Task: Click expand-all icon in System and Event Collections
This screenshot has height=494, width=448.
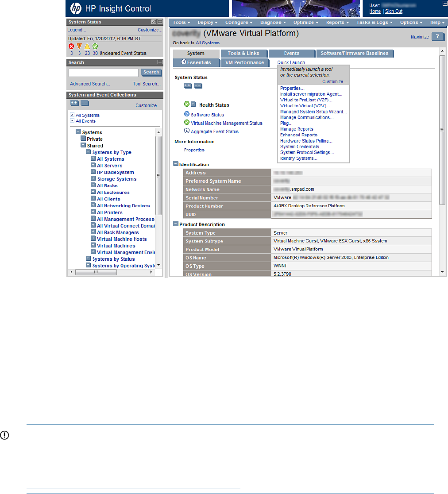Action: (x=74, y=103)
